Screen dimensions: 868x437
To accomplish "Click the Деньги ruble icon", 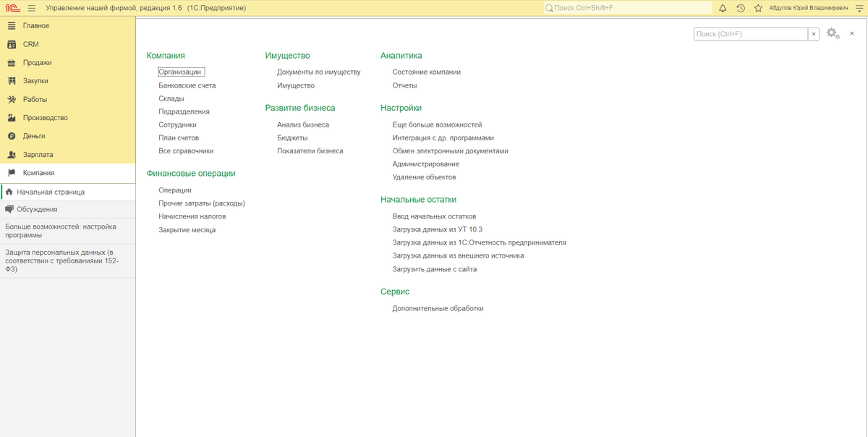I will (x=11, y=136).
